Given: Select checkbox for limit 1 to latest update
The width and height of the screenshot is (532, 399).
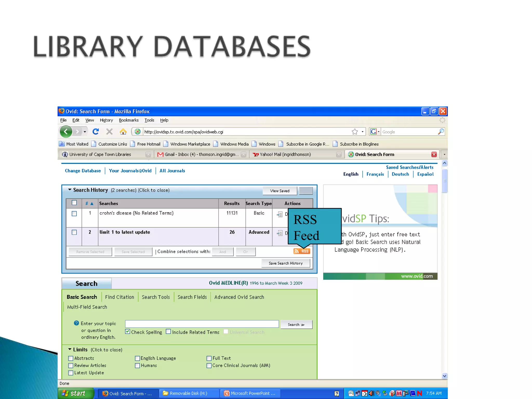Looking at the screenshot, I should pos(74,232).
